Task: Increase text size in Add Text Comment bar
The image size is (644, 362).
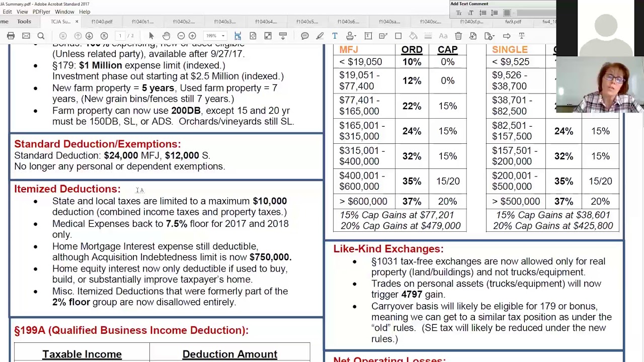Action: [x=471, y=13]
